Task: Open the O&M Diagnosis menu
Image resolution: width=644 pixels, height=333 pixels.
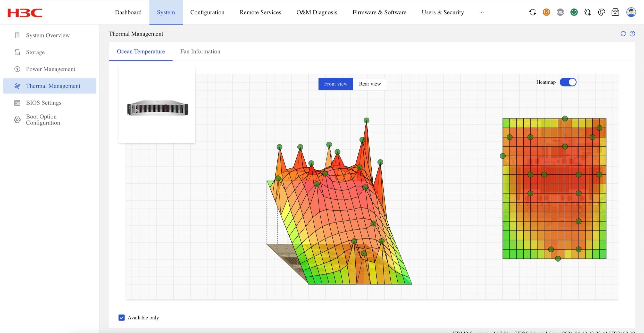Action: coord(316,12)
